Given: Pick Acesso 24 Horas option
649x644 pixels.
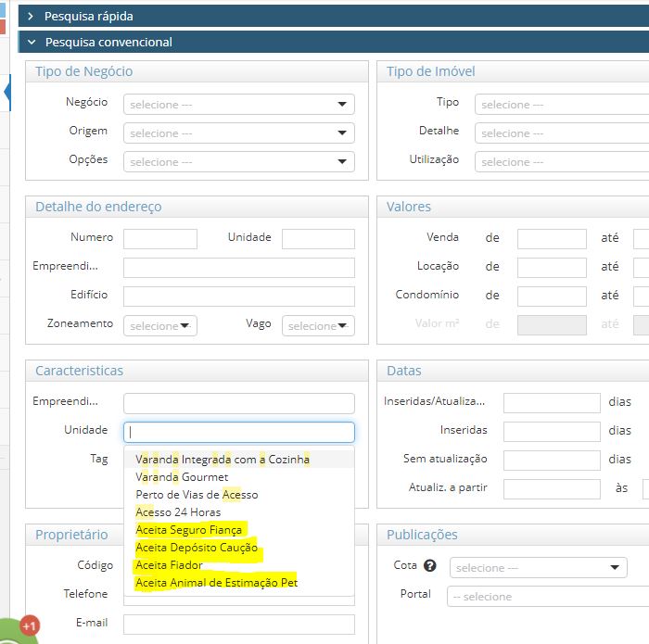Looking at the screenshot, I should pos(178,512).
